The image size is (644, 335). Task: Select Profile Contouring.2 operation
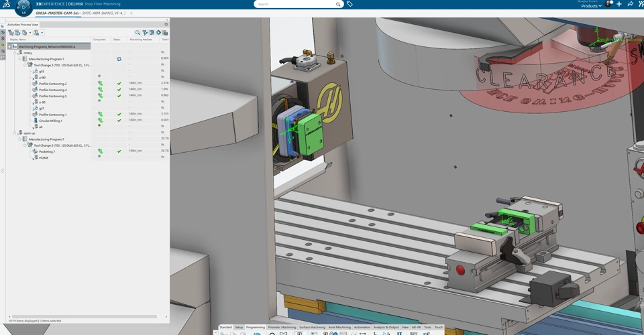tap(52, 84)
